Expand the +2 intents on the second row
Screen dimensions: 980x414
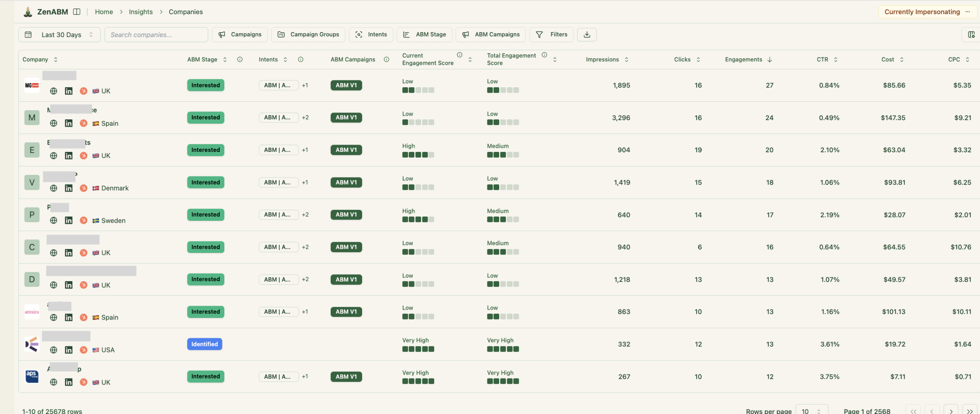[x=305, y=117]
